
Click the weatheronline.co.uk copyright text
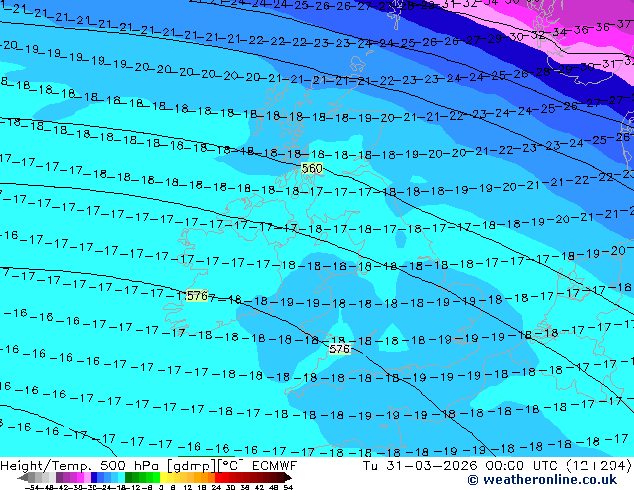coord(542,480)
